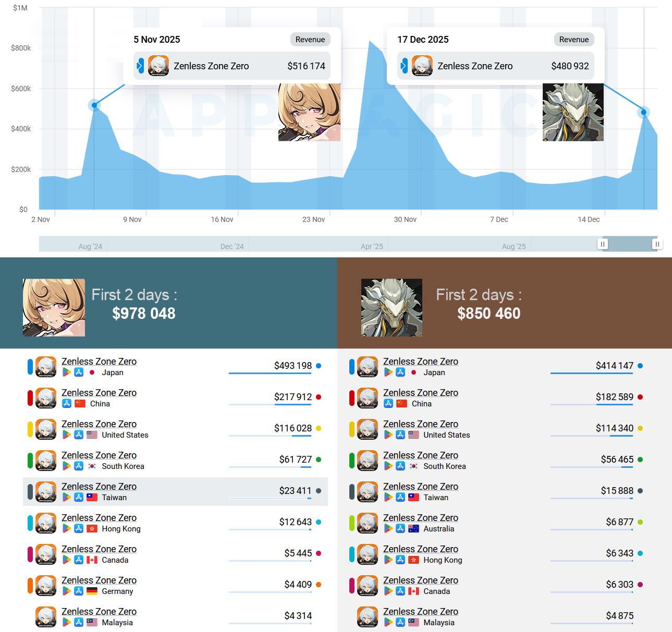Open the Zenless Zone Zero link in the $6 303 Canada row
The image size is (672, 632).
click(421, 580)
